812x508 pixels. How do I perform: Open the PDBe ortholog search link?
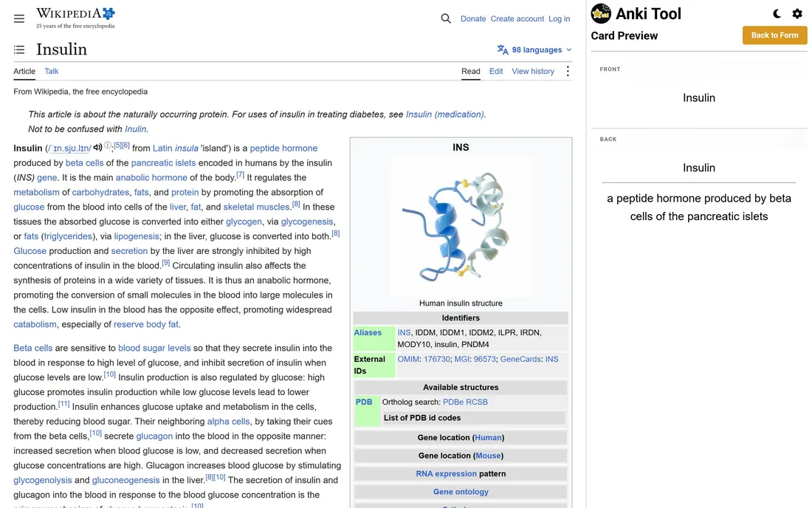(453, 402)
